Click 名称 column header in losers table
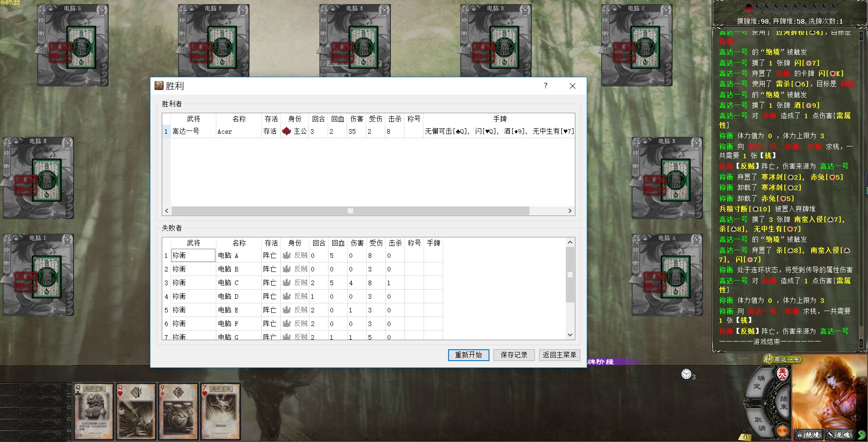This screenshot has height=442, width=868. [239, 243]
